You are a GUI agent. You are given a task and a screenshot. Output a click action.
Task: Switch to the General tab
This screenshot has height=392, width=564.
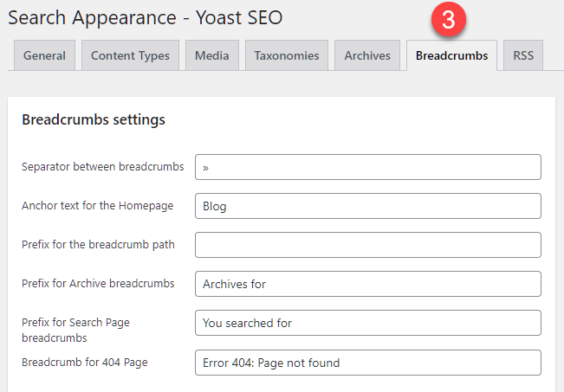point(44,55)
